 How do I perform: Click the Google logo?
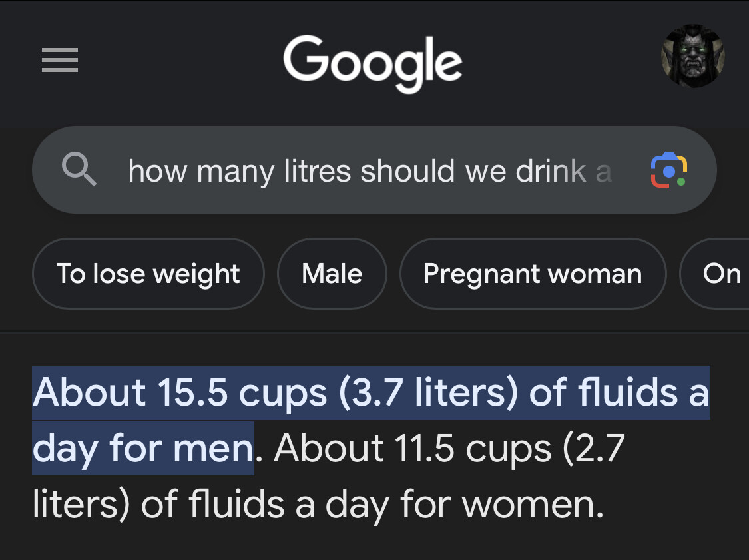373,63
